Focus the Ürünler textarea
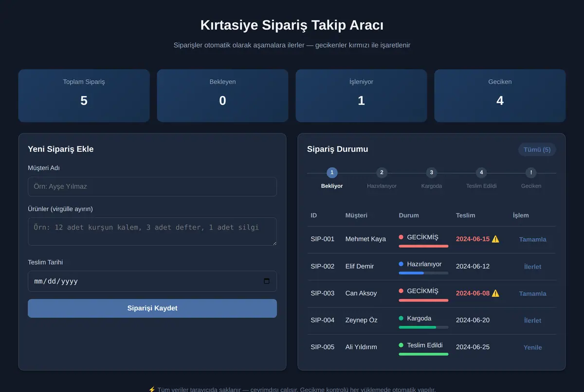The width and height of the screenshot is (584, 392). pyautogui.click(x=152, y=232)
